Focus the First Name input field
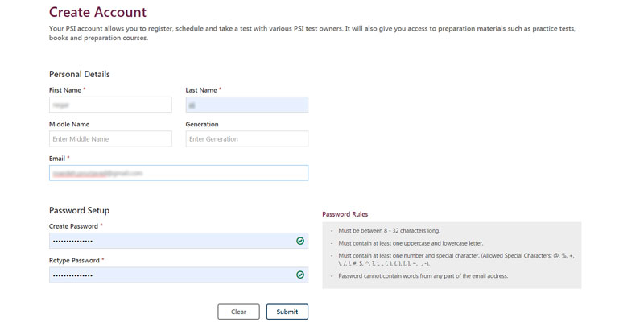 pyautogui.click(x=110, y=105)
